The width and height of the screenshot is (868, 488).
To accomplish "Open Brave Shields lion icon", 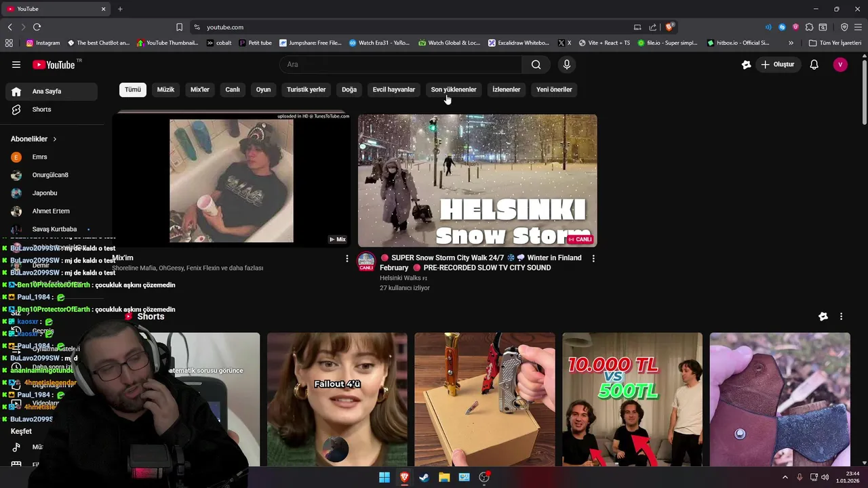I will [x=669, y=27].
